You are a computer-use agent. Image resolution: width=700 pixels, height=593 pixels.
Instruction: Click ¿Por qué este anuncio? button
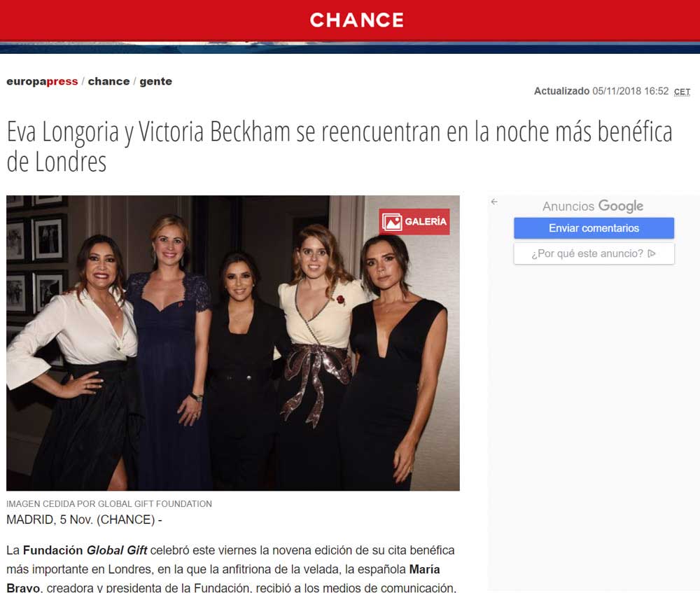(x=594, y=253)
